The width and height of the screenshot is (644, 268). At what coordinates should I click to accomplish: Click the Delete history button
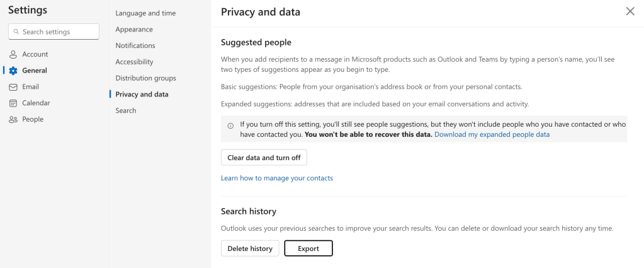tap(250, 248)
